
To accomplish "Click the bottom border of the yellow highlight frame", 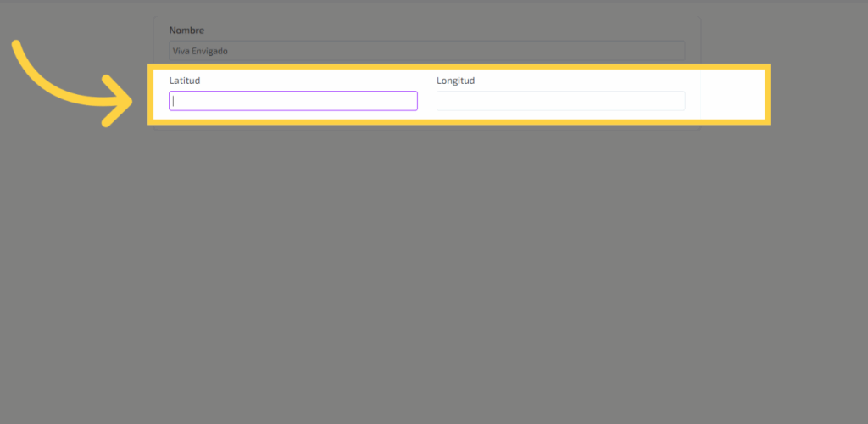I will coord(458,122).
